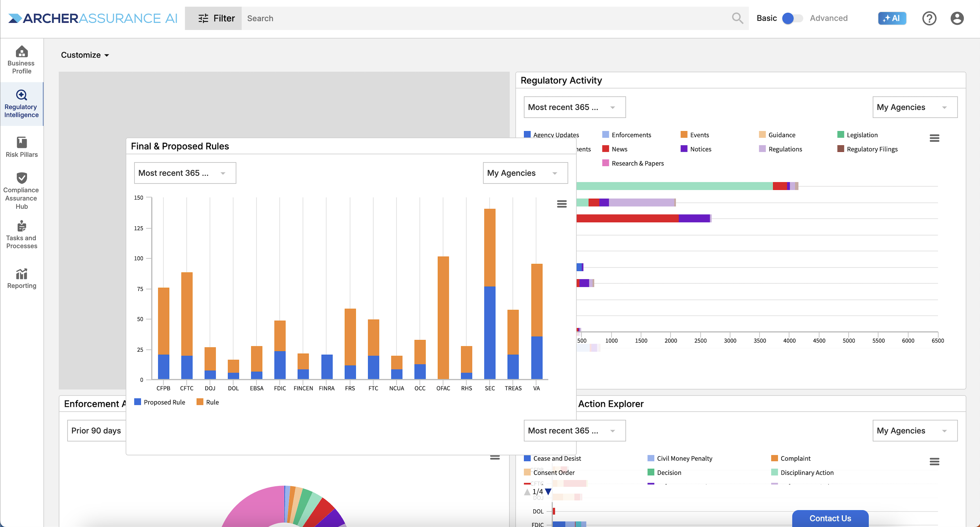Click the FINRA bar in rules chart
The image size is (980, 527).
point(327,367)
